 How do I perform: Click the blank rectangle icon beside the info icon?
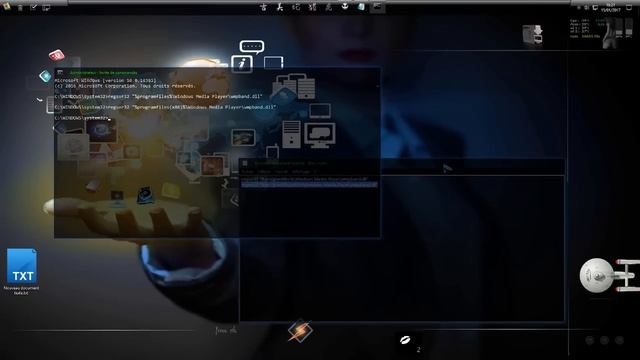pos(273,63)
